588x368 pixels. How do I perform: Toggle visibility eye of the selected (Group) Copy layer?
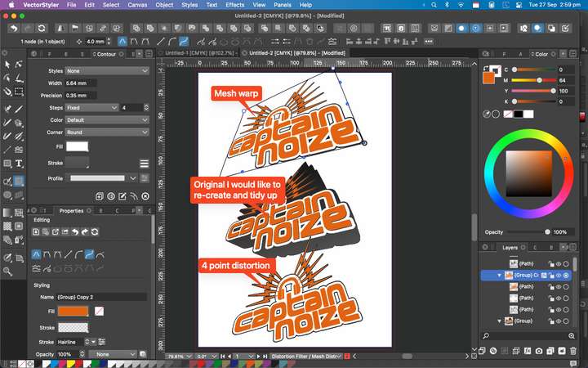[x=559, y=276]
